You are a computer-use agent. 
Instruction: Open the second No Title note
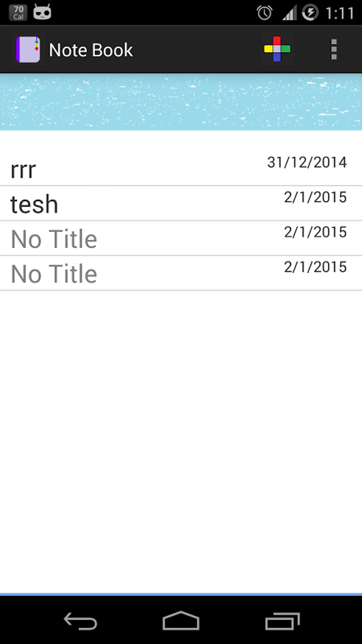point(54,274)
